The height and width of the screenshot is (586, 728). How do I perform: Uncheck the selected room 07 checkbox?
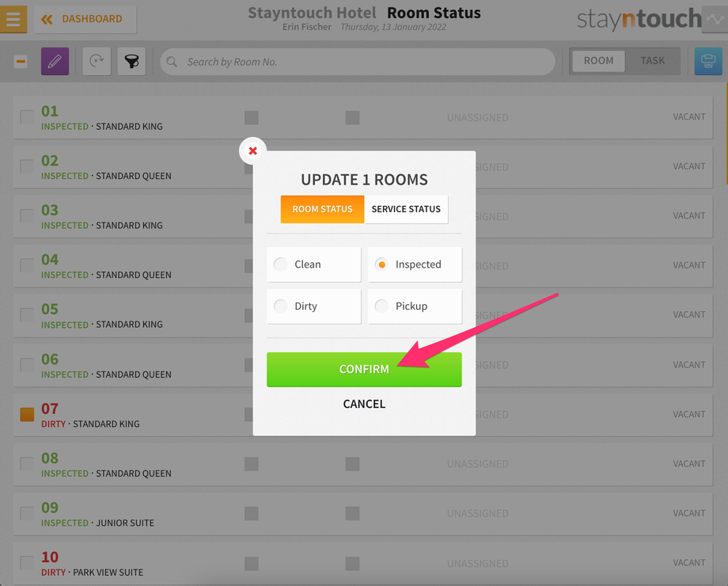pyautogui.click(x=27, y=414)
